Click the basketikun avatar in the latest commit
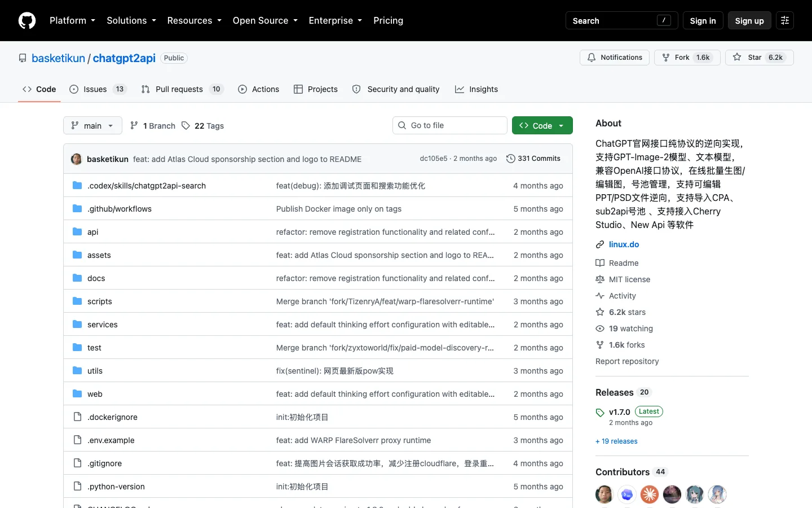Viewport: 812px width, 508px height. point(77,159)
